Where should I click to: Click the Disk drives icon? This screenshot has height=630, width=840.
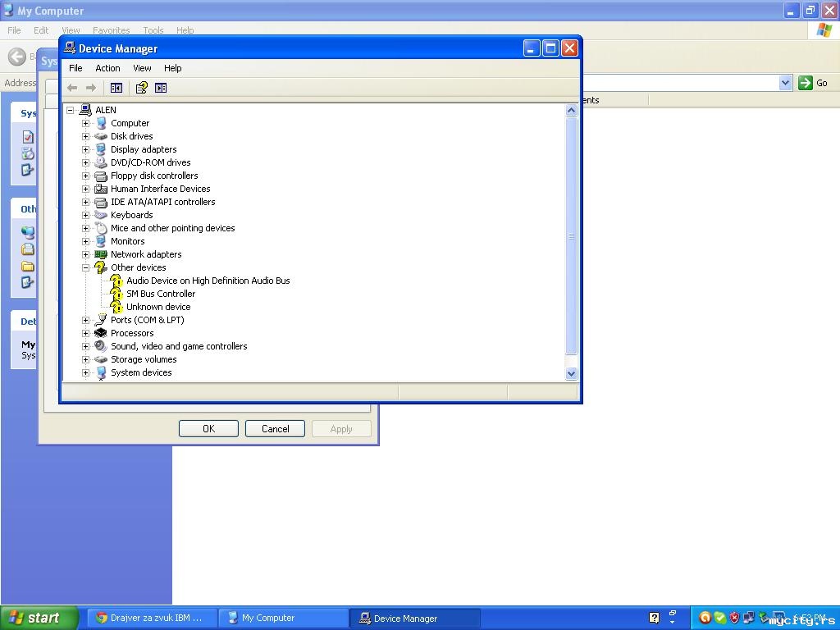(x=101, y=136)
